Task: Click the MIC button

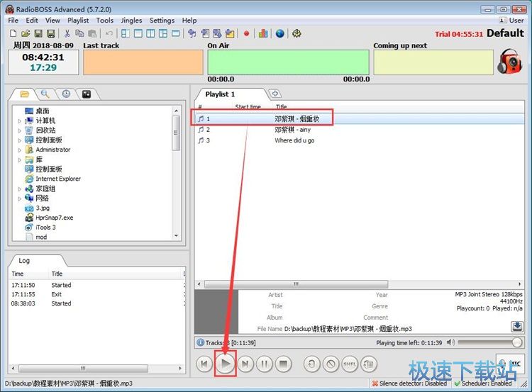Action: pos(510,364)
